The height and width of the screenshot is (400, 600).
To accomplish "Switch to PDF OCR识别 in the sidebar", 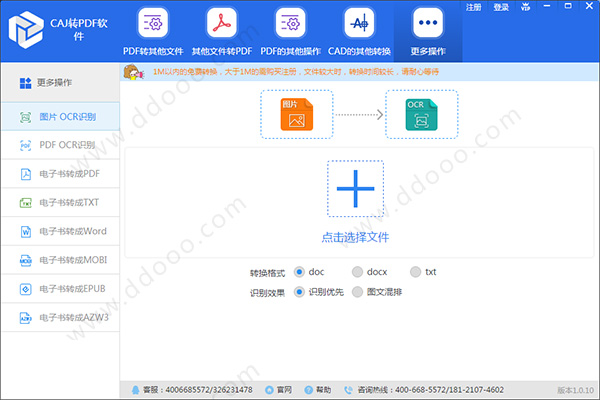I will [60, 145].
